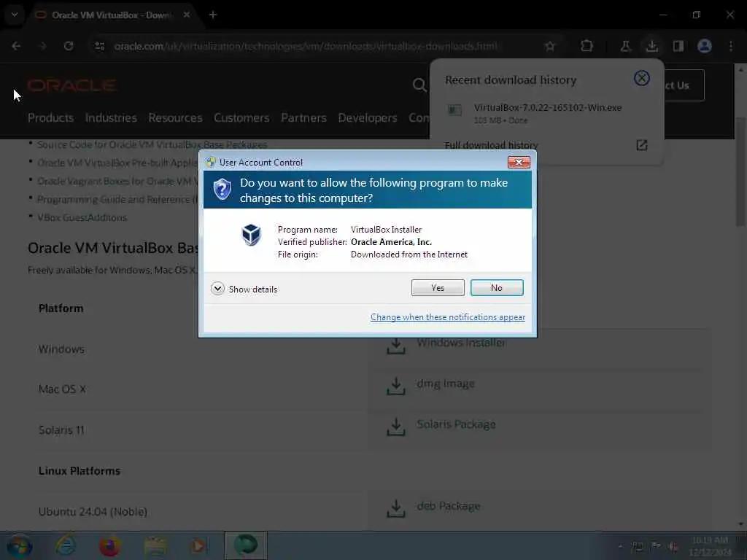Open Change when these notifications appear link
Viewport: 747px width, 560px height.
(x=448, y=317)
